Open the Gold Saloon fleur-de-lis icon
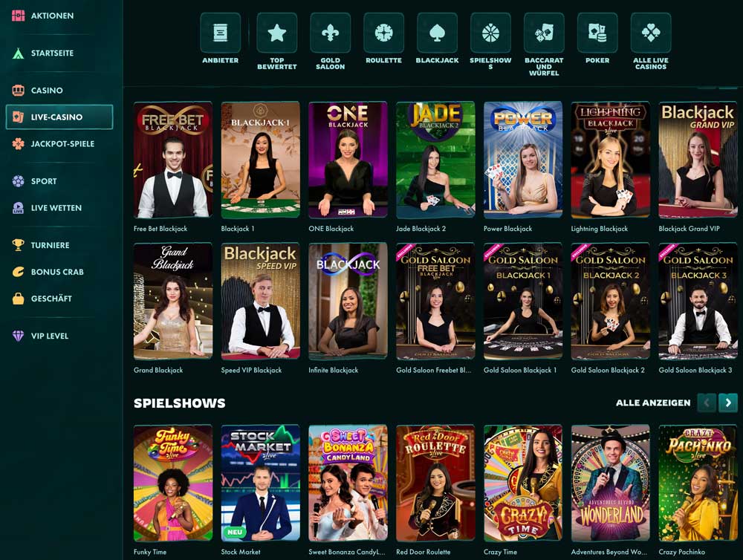This screenshot has width=743, height=560. point(331,33)
